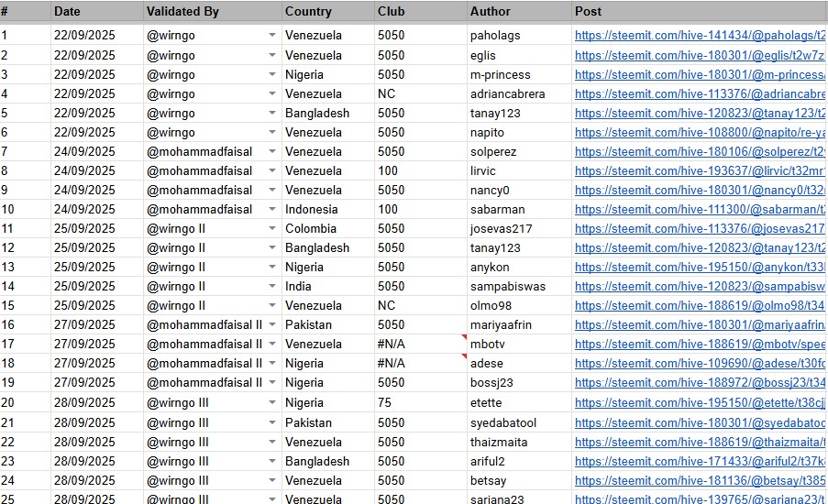This screenshot has width=828, height=504.
Task: Expand validator dropdown for row 24 betsay
Action: coord(272,481)
